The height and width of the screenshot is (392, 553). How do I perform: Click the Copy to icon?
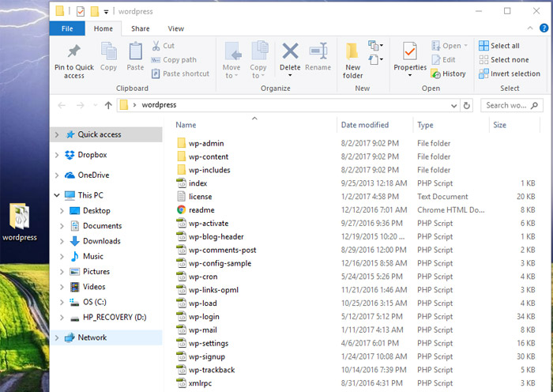[260, 51]
